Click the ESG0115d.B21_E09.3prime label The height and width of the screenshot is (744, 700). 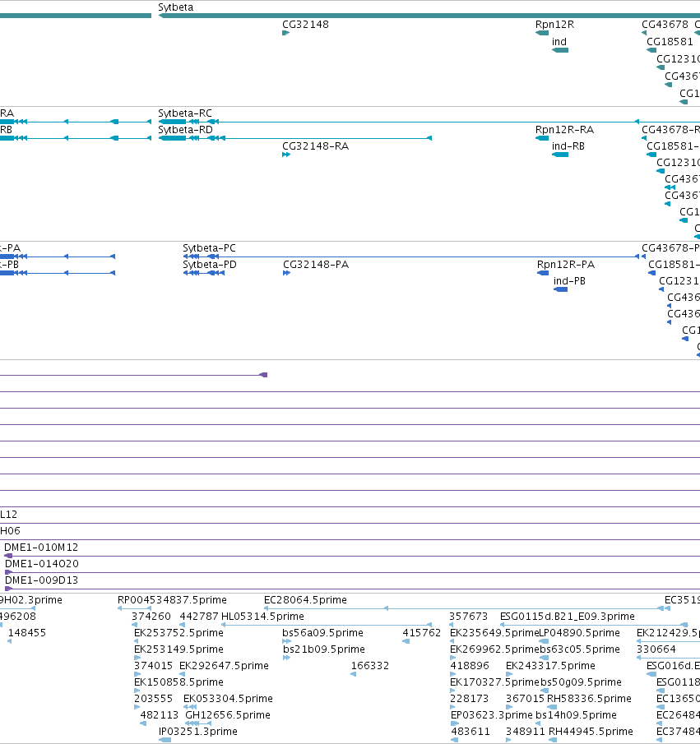pyautogui.click(x=568, y=617)
